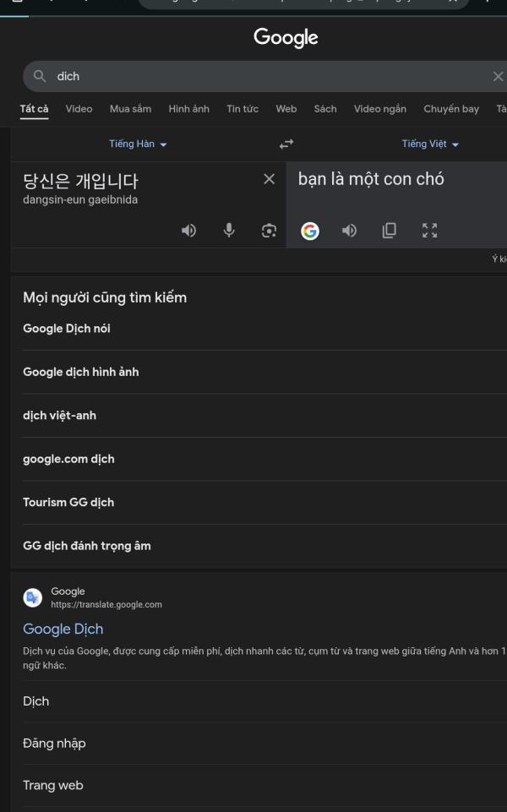The width and height of the screenshot is (507, 812).
Task: Expand translation to full screen
Action: pos(429,231)
